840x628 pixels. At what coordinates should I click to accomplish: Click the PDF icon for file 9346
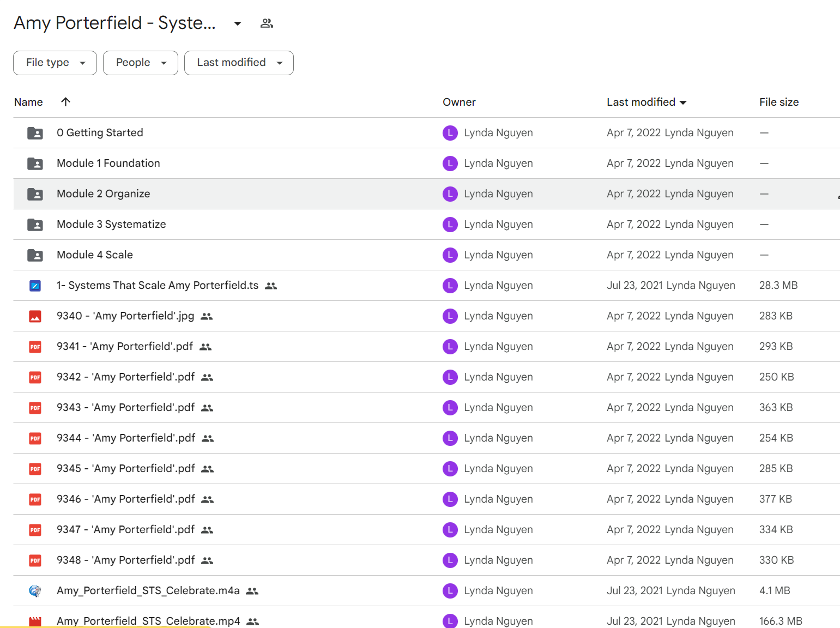[x=35, y=499]
